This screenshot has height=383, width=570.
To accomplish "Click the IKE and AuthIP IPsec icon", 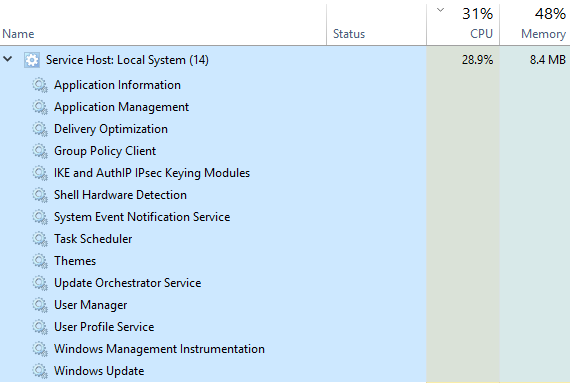I will (40, 173).
